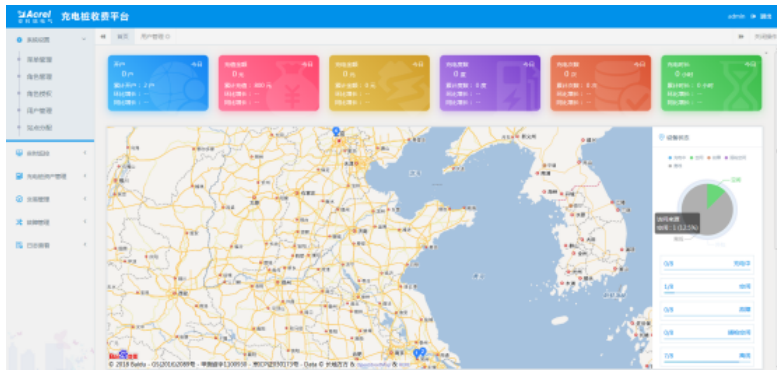Click the double-left arrow tab scroll icon
The width and height of the screenshot is (777, 372).
(103, 37)
